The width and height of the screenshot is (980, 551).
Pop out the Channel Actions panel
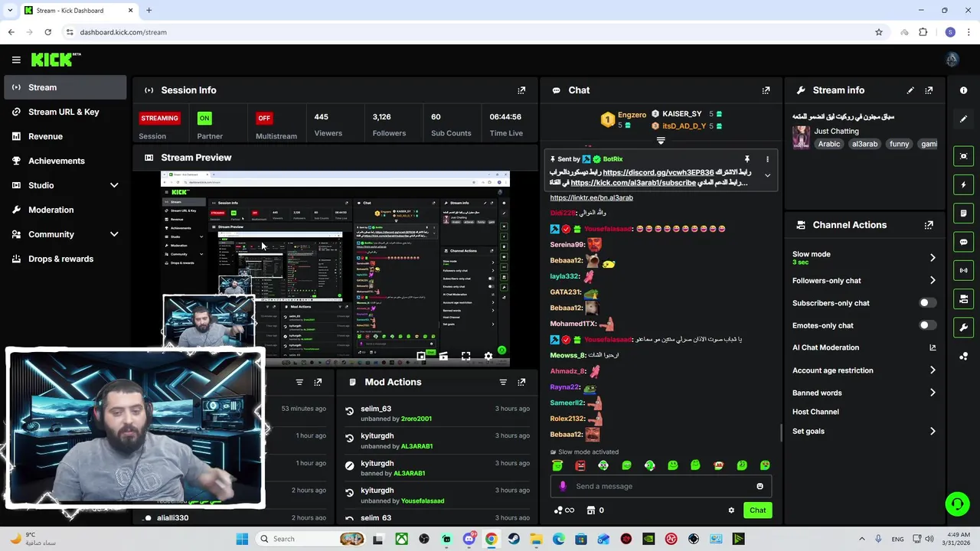[x=929, y=225]
